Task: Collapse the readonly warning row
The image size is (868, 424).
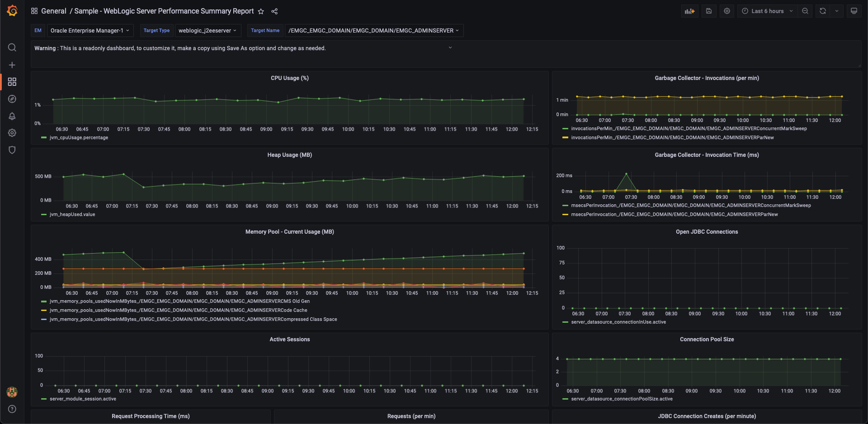Action: [x=450, y=47]
